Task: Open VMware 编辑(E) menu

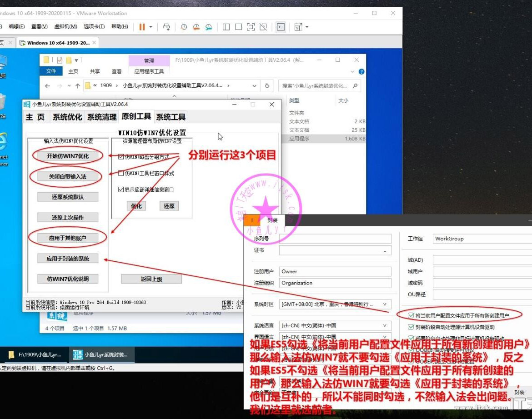Action: click(x=17, y=26)
